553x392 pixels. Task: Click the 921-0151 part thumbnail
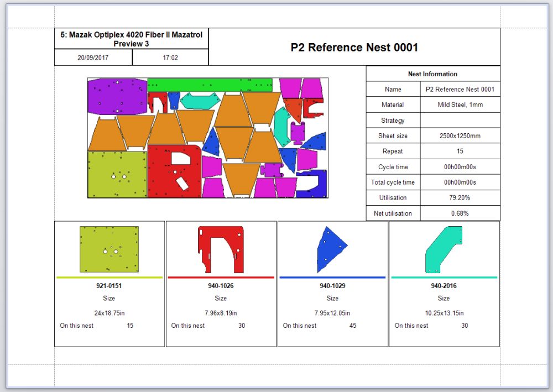point(109,249)
